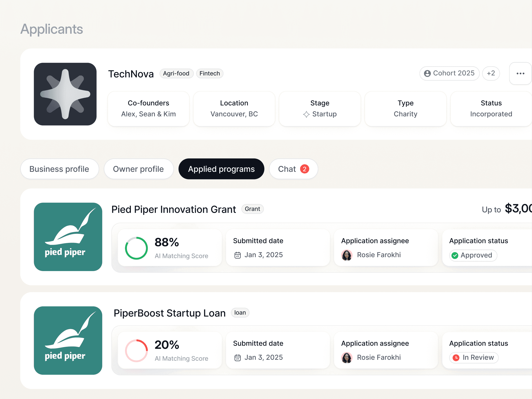
Task: Click the Fintech tag
Action: click(210, 74)
